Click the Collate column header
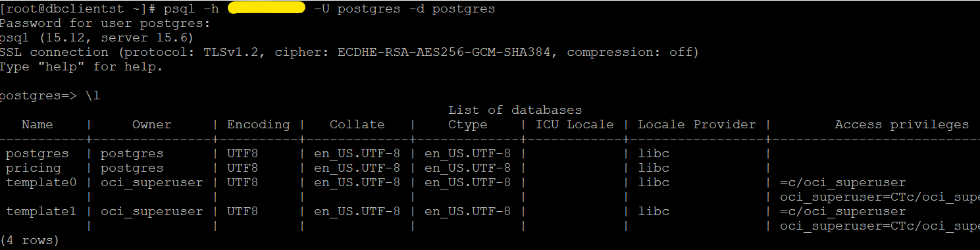Screen dimensions: 980x250 click(357, 124)
